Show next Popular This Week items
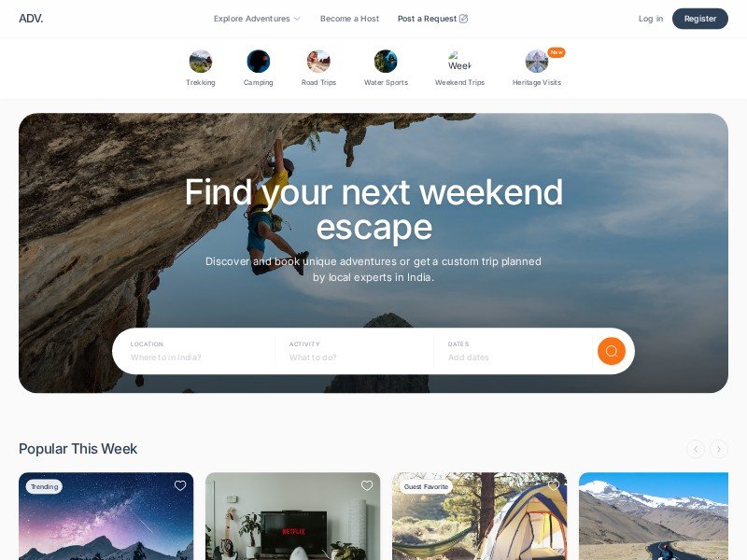747x560 pixels. [x=718, y=449]
